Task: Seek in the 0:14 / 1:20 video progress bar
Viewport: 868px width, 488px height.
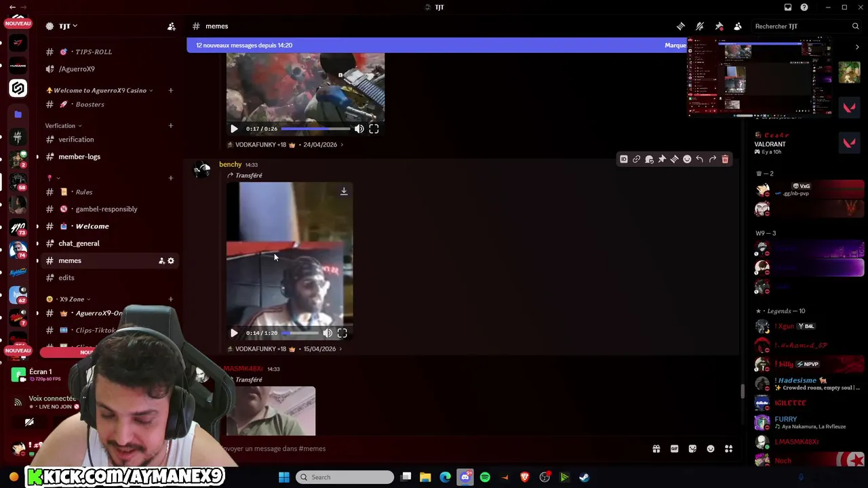Action: pos(300,333)
